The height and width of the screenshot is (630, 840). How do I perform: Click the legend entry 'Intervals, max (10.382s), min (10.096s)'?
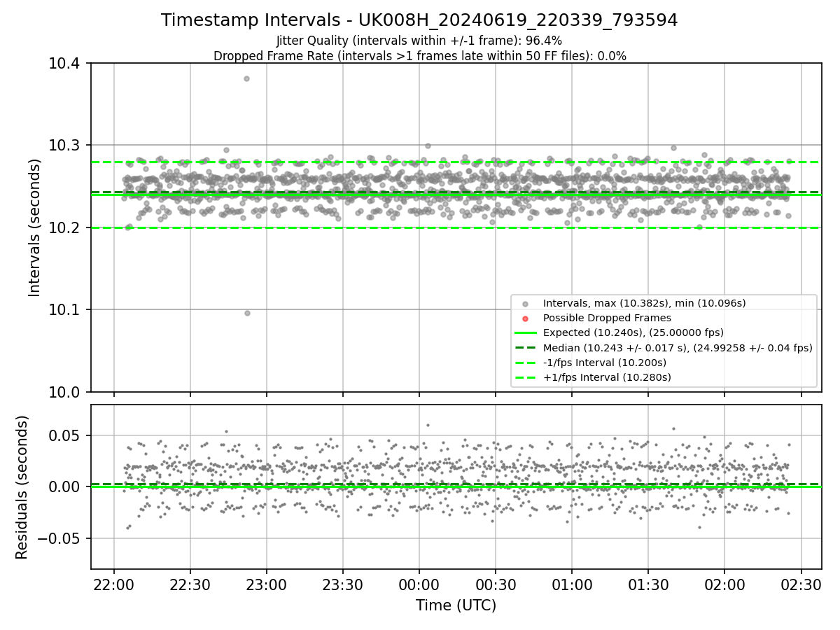(x=644, y=303)
